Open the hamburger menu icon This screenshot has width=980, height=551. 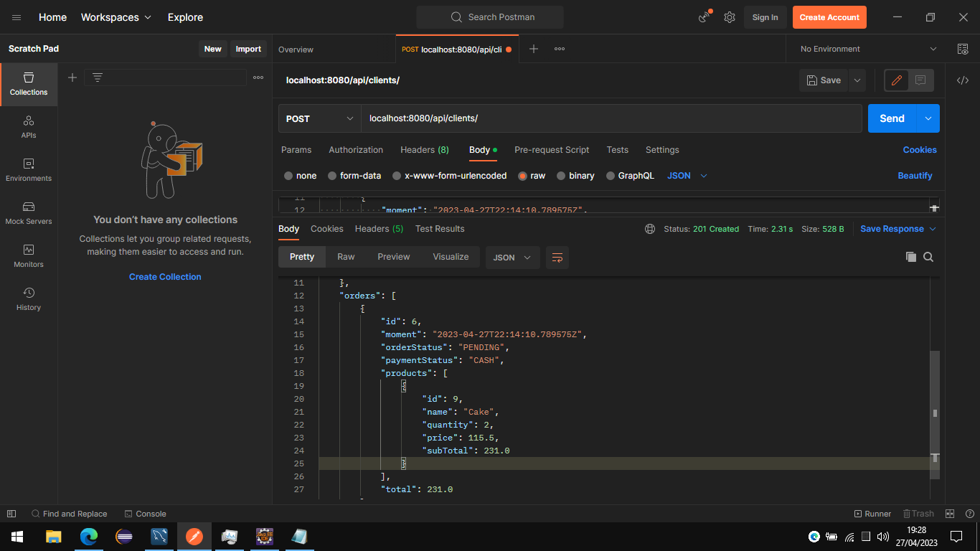point(17,17)
